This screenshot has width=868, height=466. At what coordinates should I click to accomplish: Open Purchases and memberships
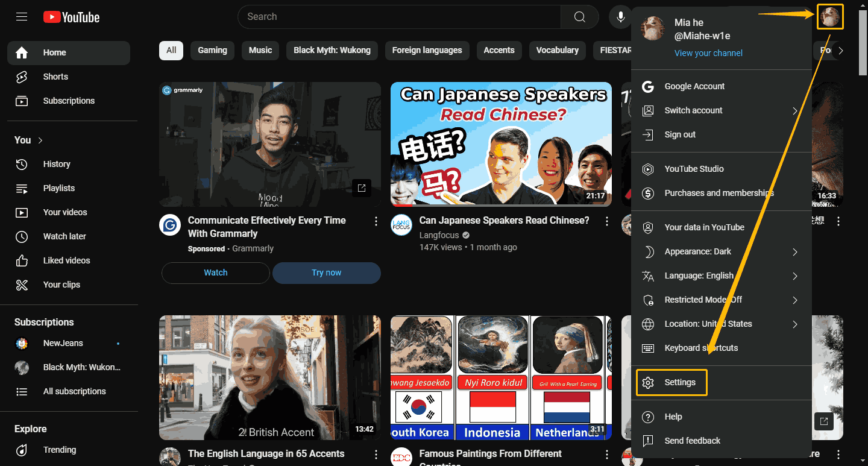coord(722,193)
